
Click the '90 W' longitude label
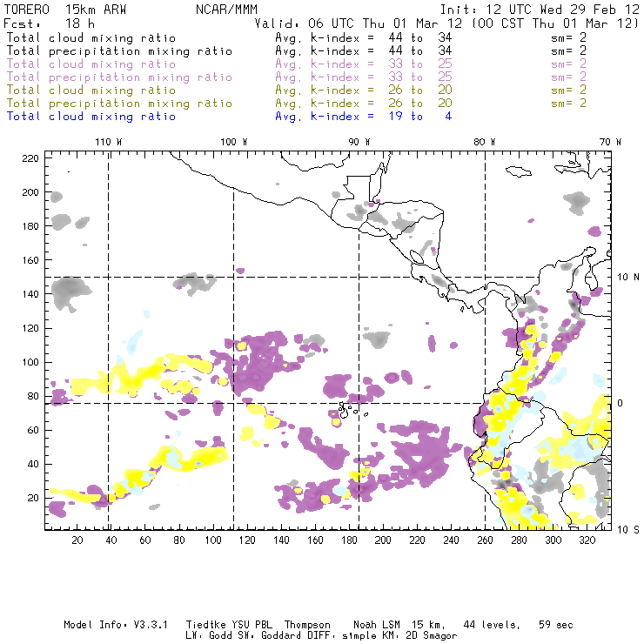click(x=359, y=142)
